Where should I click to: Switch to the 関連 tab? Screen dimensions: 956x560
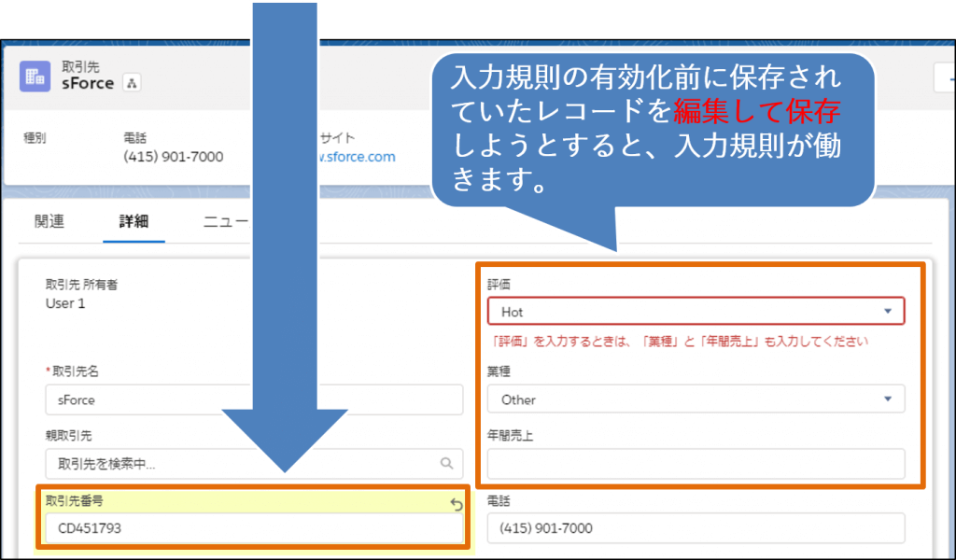pyautogui.click(x=49, y=221)
